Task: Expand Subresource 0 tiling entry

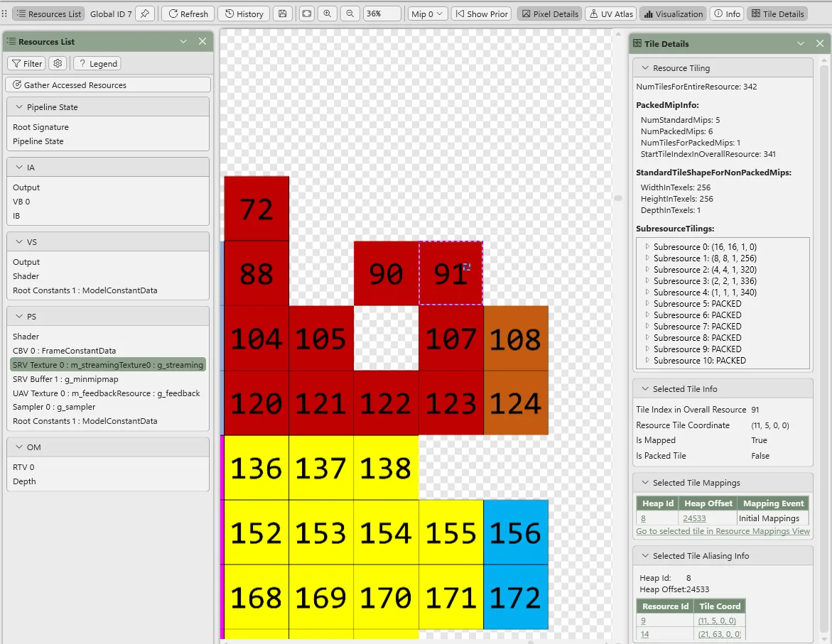Action: click(647, 246)
